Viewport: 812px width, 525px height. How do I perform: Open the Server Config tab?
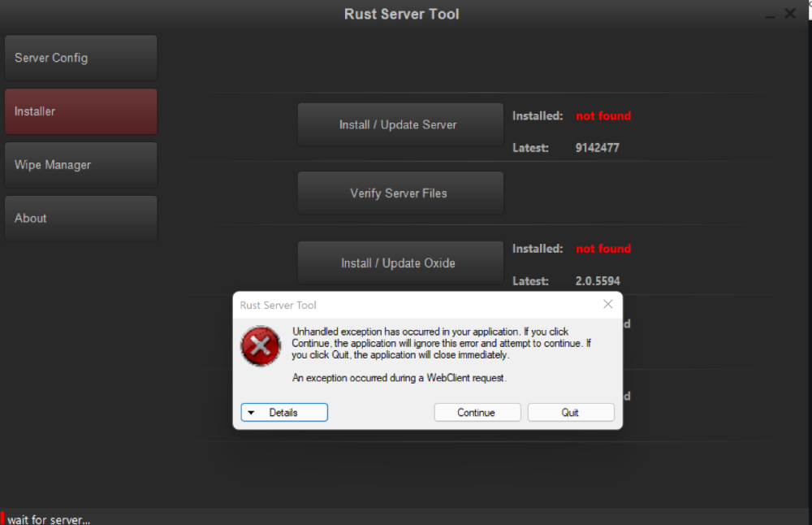point(80,58)
